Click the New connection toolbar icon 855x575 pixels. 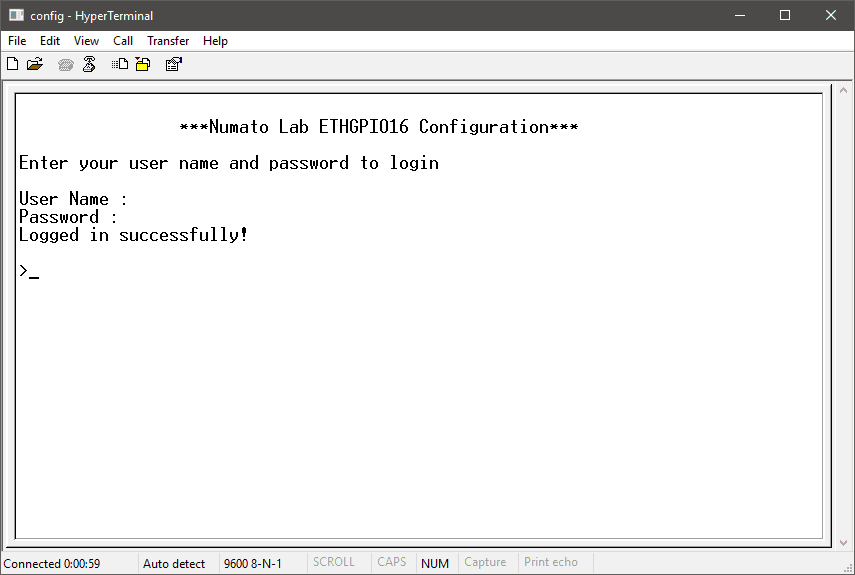coord(13,65)
